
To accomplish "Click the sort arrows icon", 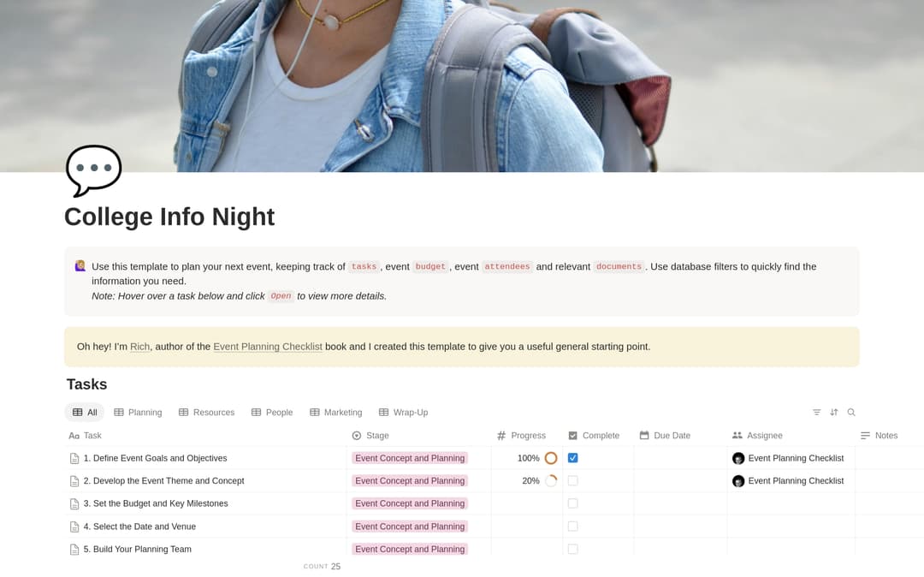I will coord(834,413).
